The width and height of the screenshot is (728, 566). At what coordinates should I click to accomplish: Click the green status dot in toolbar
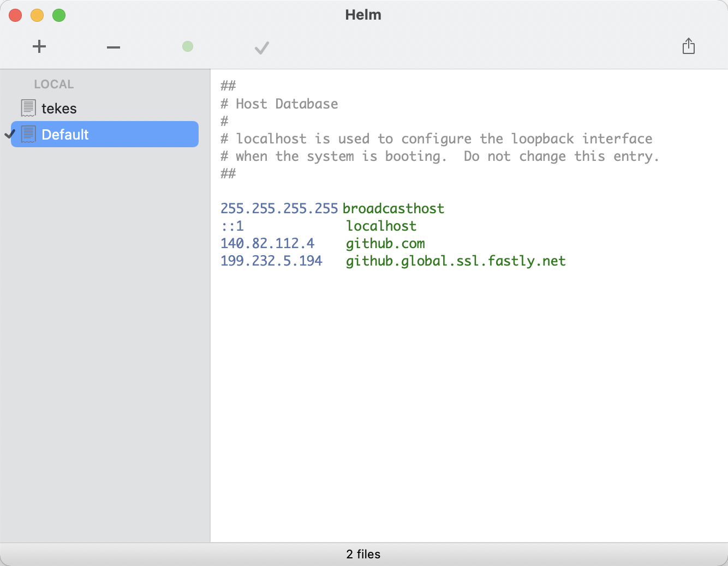pos(188,46)
